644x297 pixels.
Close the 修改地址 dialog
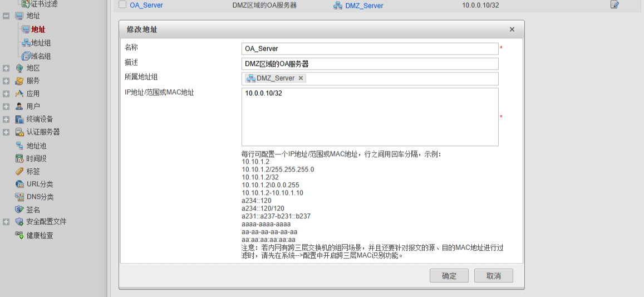(x=512, y=30)
